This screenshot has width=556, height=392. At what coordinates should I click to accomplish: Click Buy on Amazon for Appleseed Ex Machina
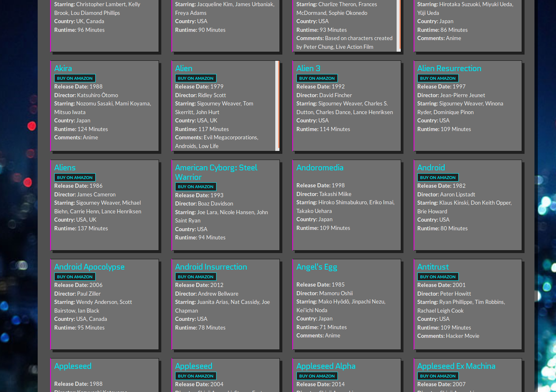[x=438, y=376]
